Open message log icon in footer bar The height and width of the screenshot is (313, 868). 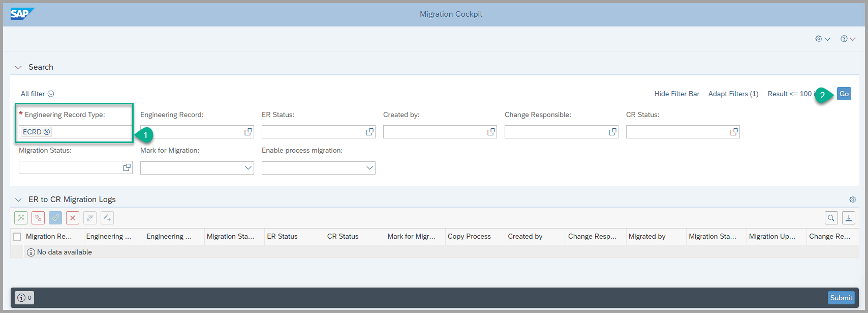[24, 298]
